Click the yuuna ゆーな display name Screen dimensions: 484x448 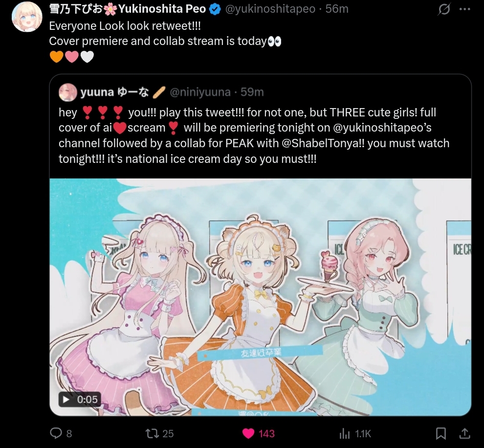pos(114,92)
